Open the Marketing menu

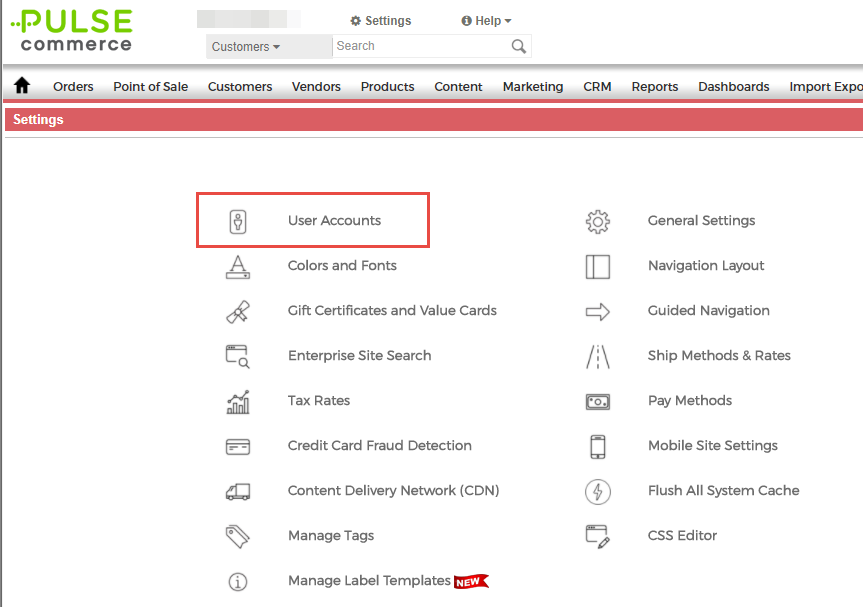(x=533, y=86)
